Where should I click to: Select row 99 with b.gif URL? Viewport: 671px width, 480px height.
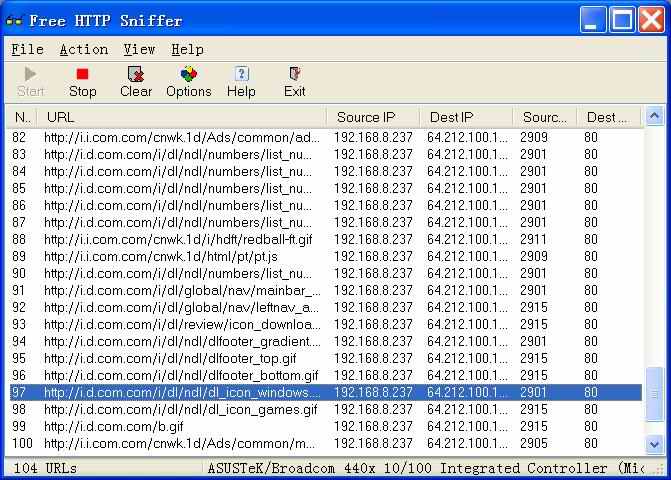point(325,427)
